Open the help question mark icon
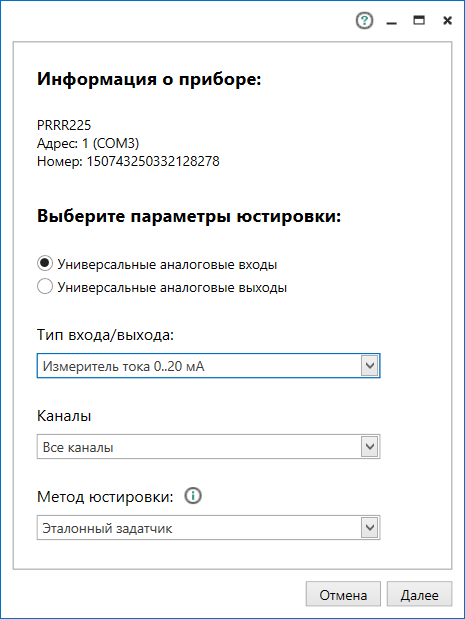This screenshot has height=619, width=465. tap(364, 21)
